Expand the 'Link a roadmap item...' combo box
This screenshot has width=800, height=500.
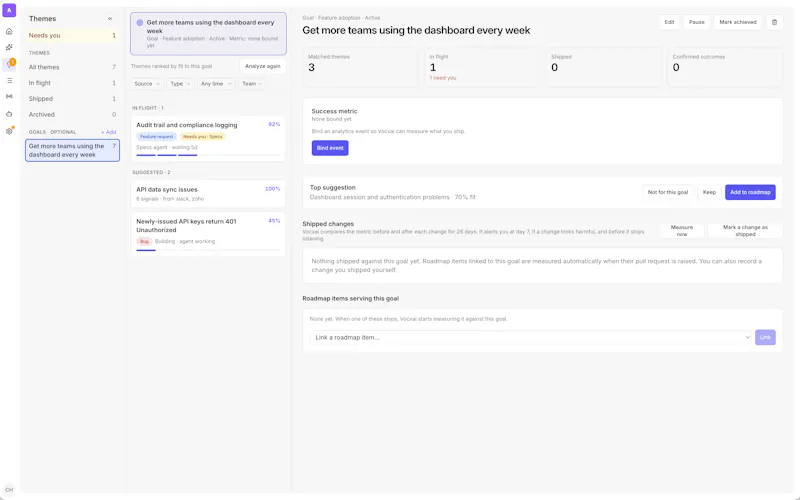coord(531,337)
